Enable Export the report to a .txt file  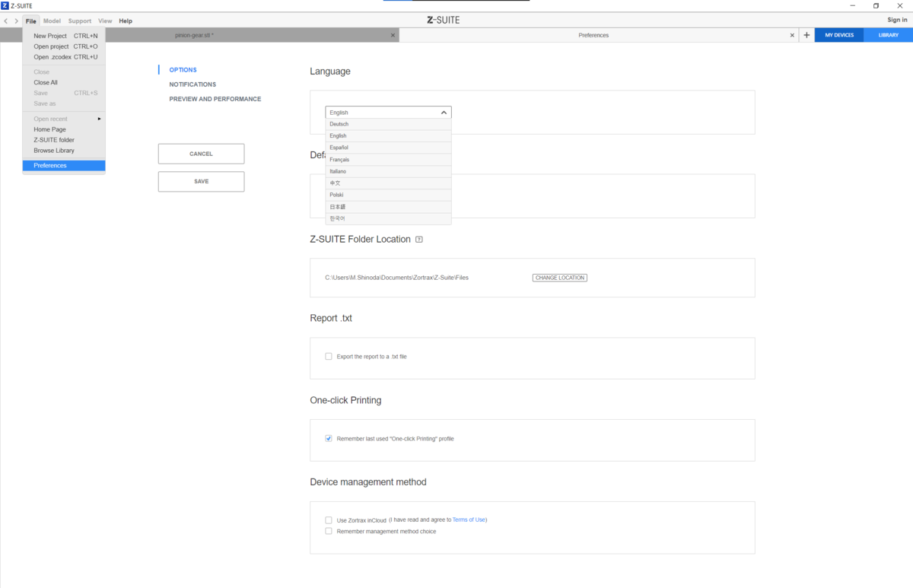[x=329, y=356]
